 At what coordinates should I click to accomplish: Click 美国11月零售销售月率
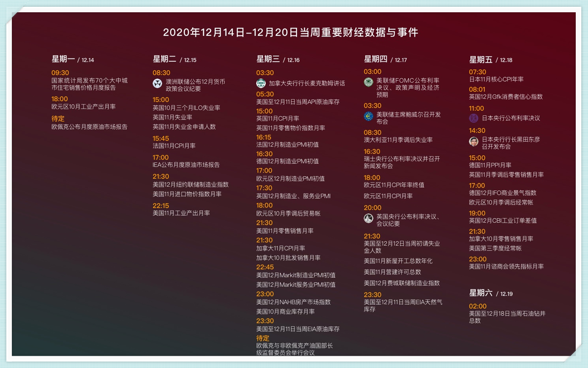click(x=285, y=231)
